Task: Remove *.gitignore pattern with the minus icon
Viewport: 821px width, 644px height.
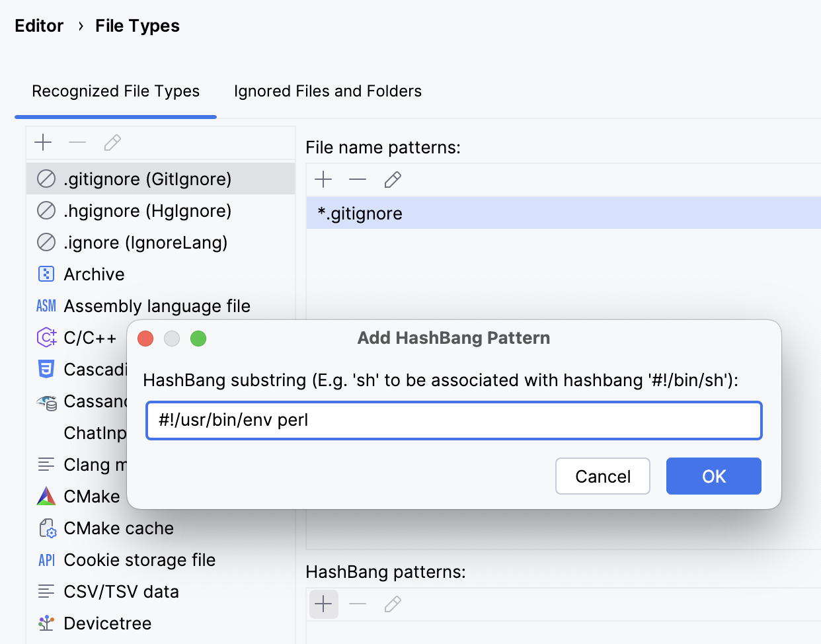Action: click(x=358, y=179)
